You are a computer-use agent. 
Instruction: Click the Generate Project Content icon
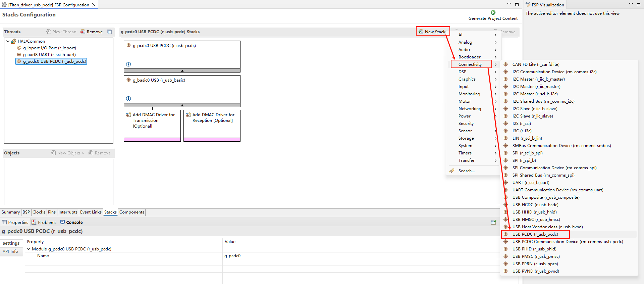click(493, 13)
